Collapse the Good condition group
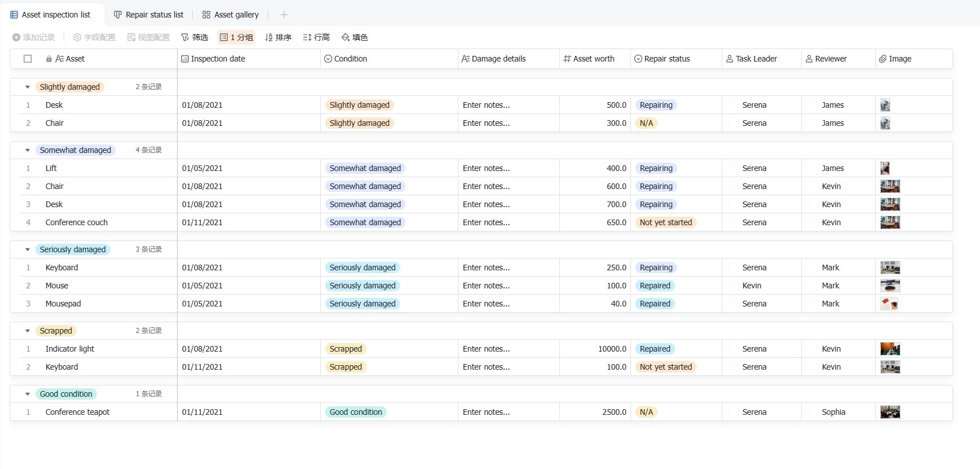The image size is (980, 469). tap(28, 394)
